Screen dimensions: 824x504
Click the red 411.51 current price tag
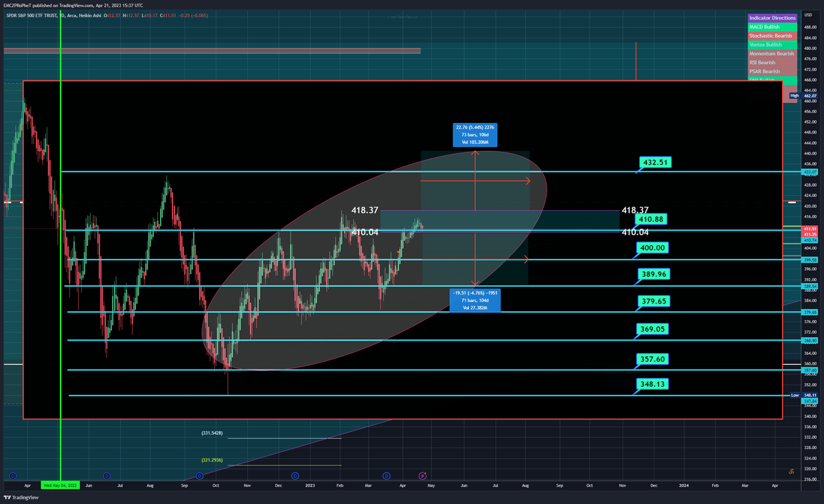tap(810, 228)
